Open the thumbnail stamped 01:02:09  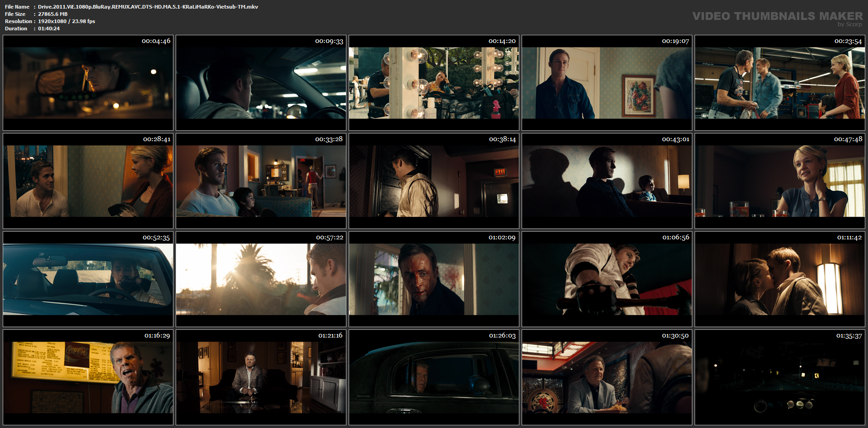tap(434, 279)
